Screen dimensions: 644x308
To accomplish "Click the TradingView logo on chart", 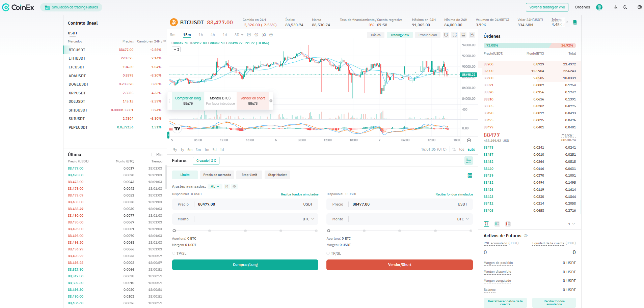I will point(177,128).
